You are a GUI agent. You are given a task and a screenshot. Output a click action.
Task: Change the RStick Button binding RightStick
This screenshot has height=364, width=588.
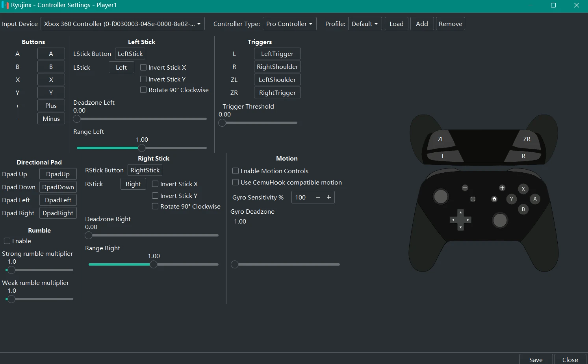pos(145,170)
